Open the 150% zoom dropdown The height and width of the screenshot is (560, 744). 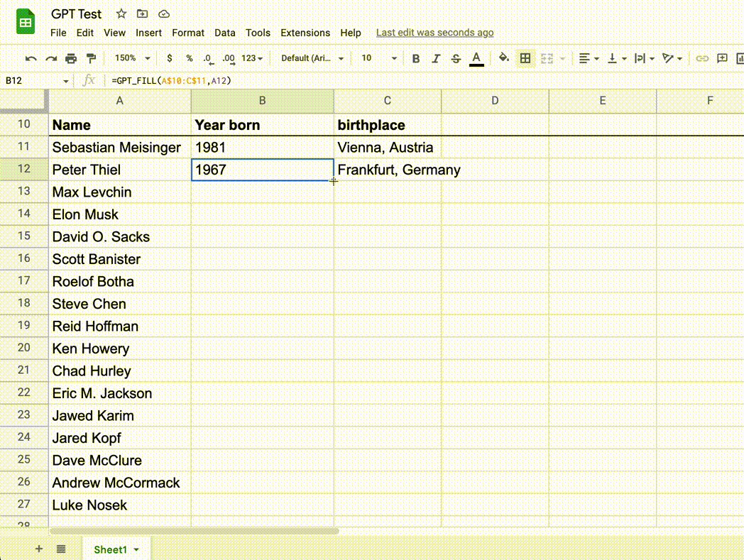pos(133,58)
